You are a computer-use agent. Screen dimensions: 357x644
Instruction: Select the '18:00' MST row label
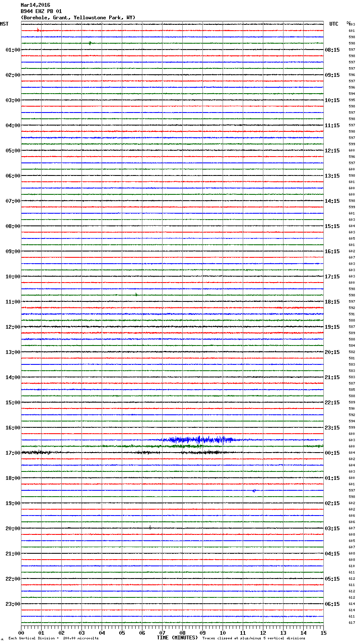[x=13, y=478]
